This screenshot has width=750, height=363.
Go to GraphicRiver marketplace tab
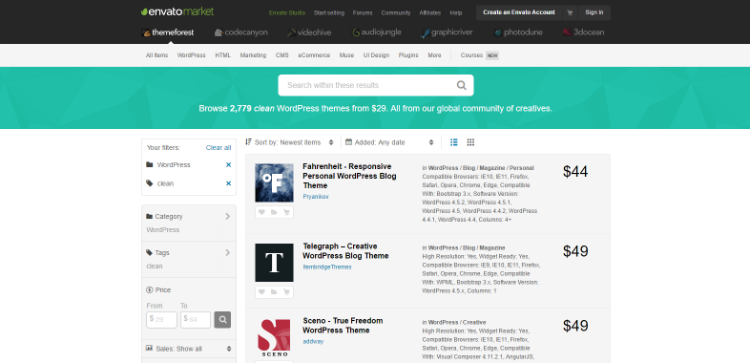[x=447, y=33]
